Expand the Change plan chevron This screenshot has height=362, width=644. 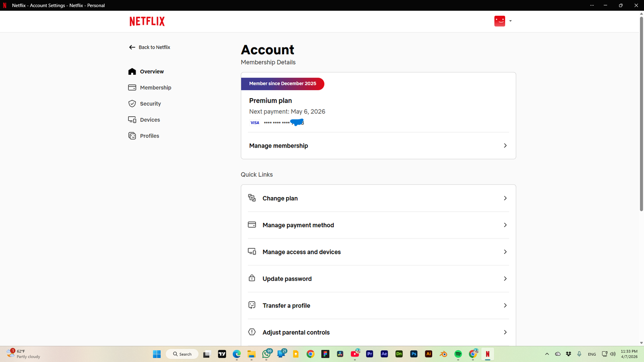tap(505, 198)
